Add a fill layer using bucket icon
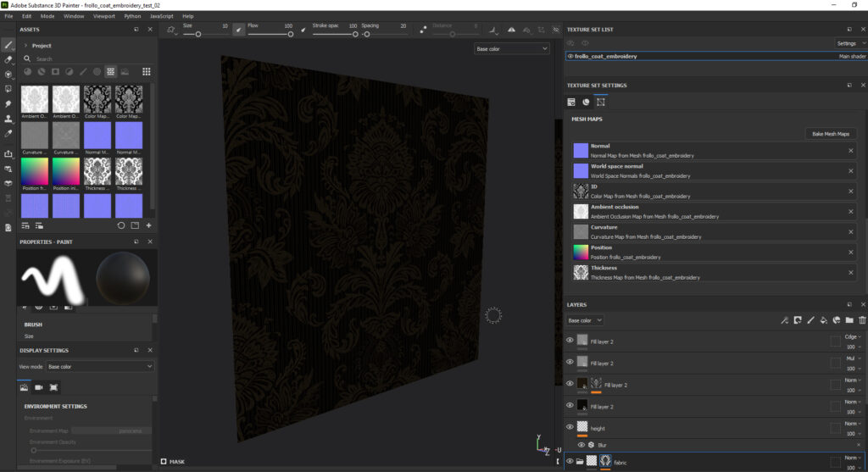The height and width of the screenshot is (472, 868). pos(823,320)
